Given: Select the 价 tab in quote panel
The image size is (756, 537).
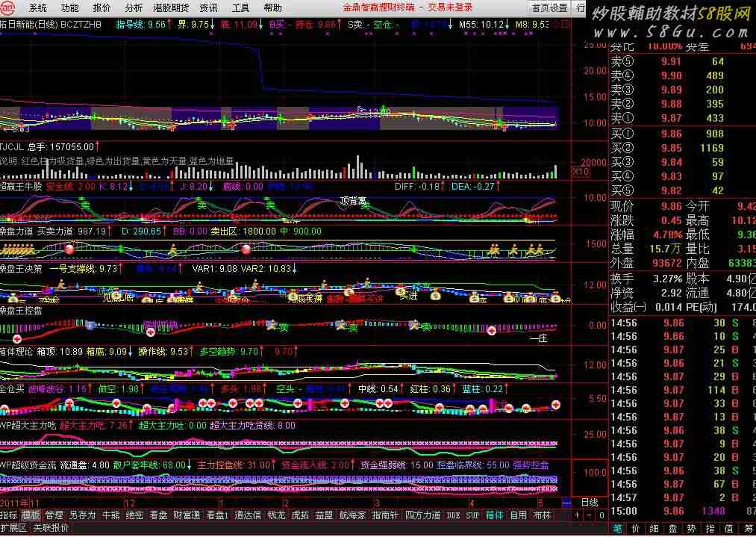Looking at the screenshot, I should (636, 530).
